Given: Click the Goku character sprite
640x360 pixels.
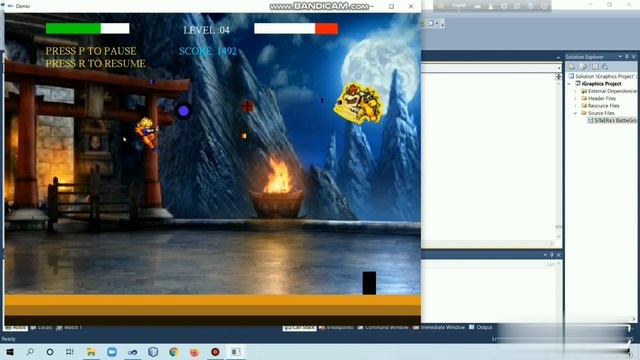Looking at the screenshot, I should pos(147,133).
